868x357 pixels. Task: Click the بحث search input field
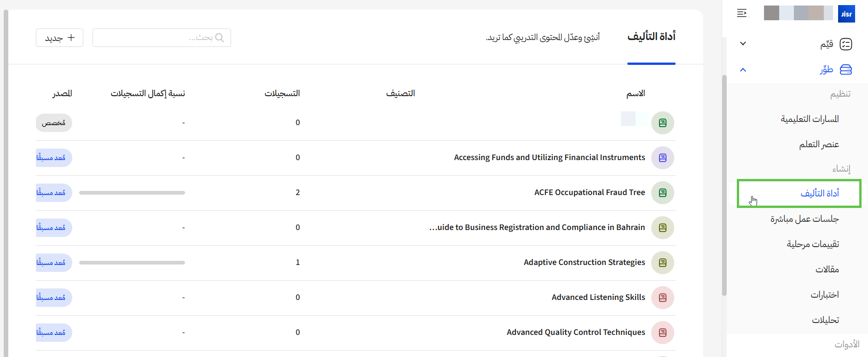pyautogui.click(x=156, y=38)
